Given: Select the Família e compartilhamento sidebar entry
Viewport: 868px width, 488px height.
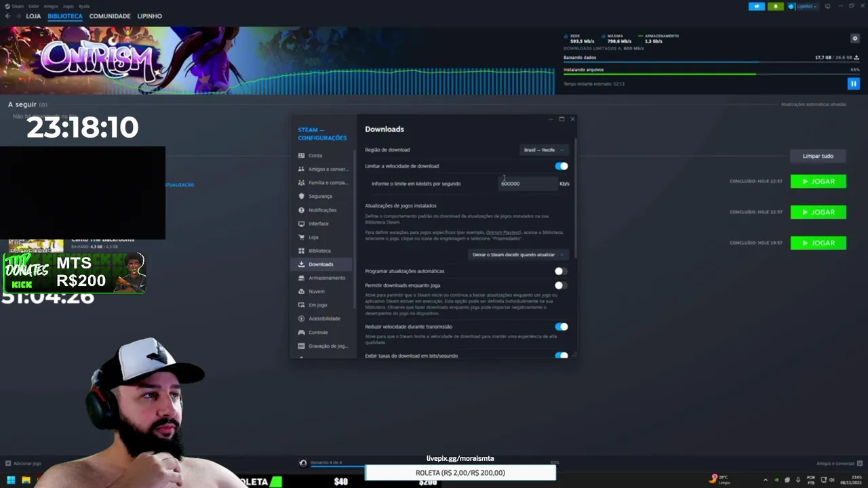Looking at the screenshot, I should tap(321, 182).
